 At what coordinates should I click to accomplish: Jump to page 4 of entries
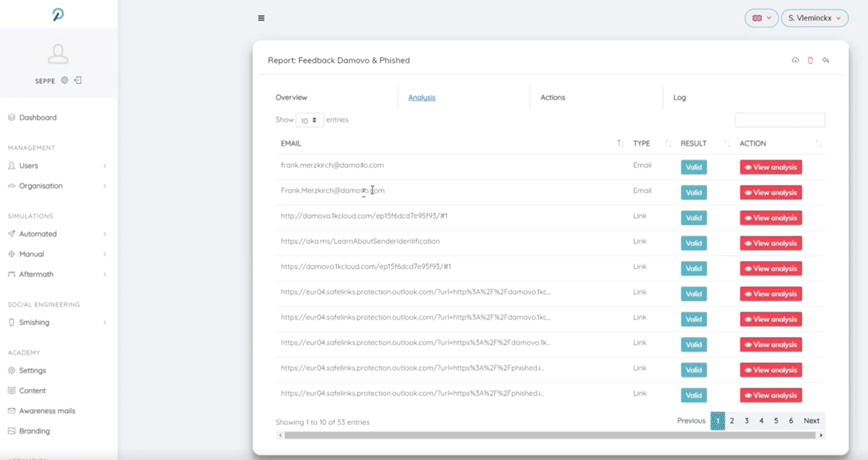click(762, 421)
